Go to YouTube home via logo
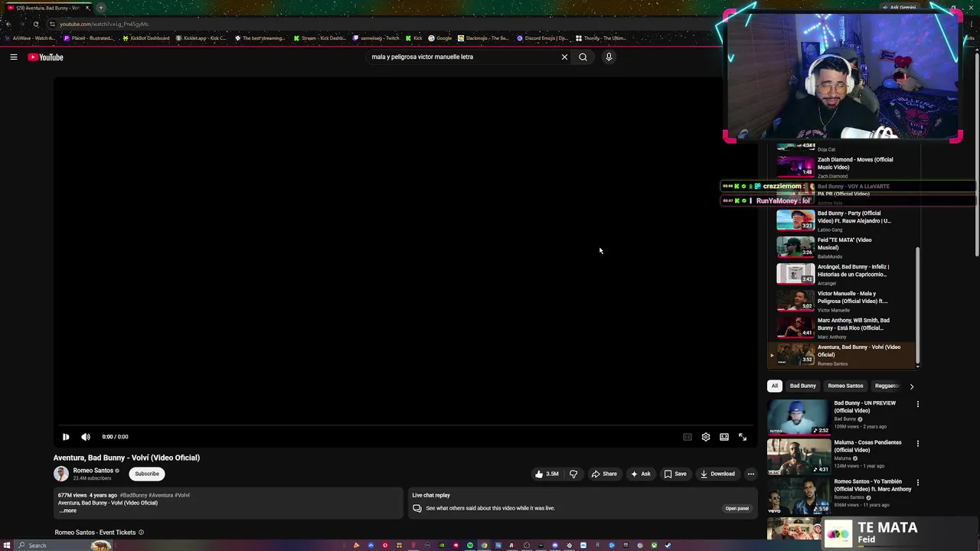 click(x=46, y=57)
